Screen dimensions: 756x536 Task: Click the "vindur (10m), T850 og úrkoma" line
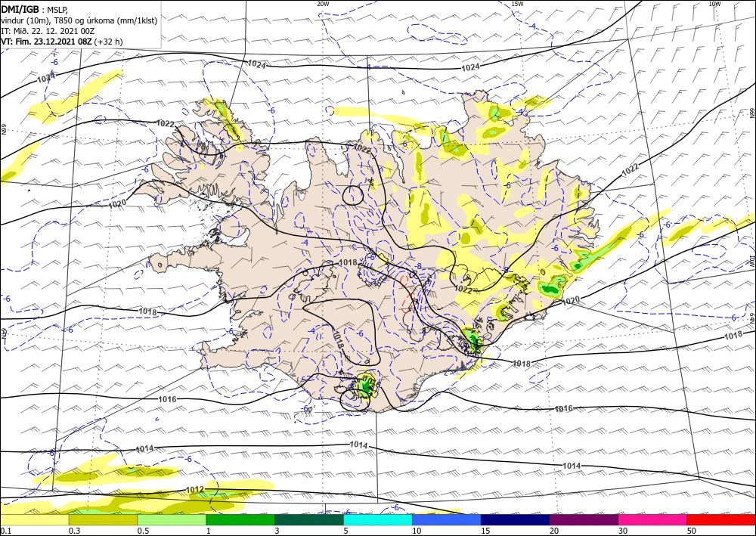tap(79, 20)
